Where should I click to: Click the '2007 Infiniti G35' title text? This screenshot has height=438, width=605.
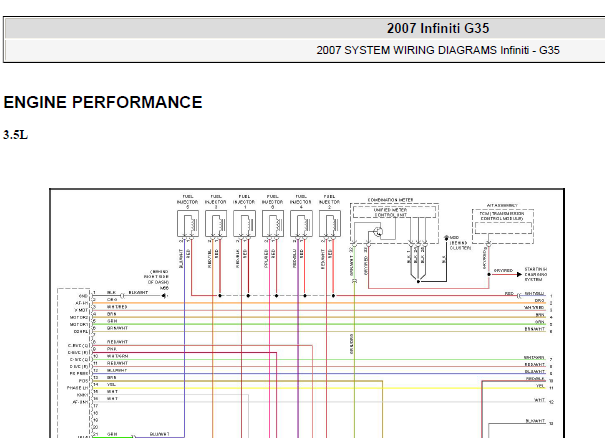(x=438, y=28)
